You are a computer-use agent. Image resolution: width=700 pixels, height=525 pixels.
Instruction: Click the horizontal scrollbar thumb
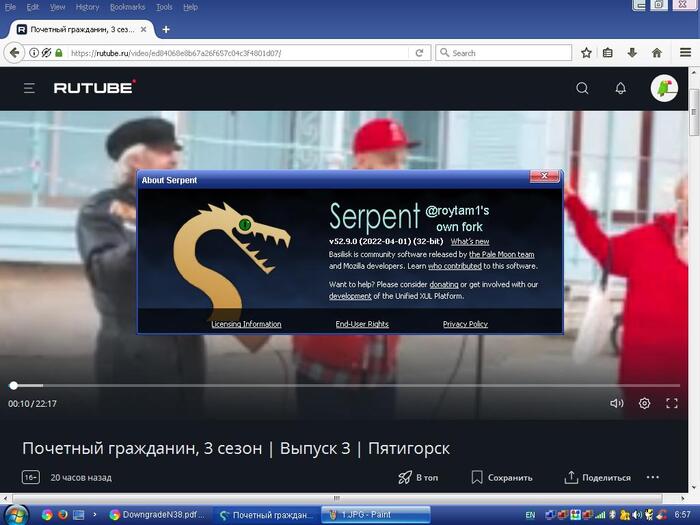pyautogui.click(x=337, y=498)
